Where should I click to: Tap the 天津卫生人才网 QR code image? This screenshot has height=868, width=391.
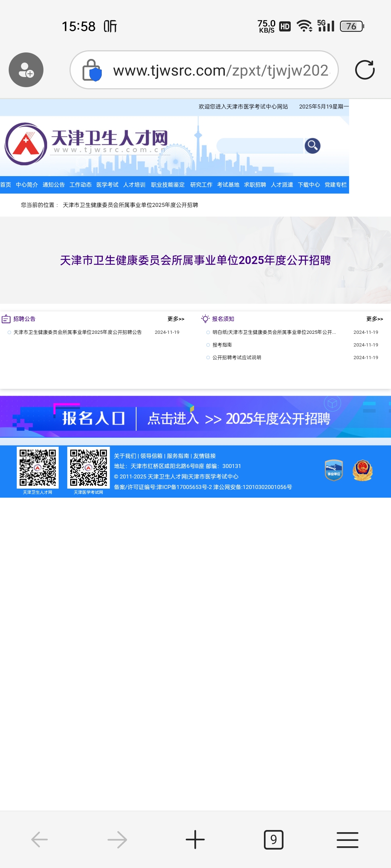pos(38,468)
